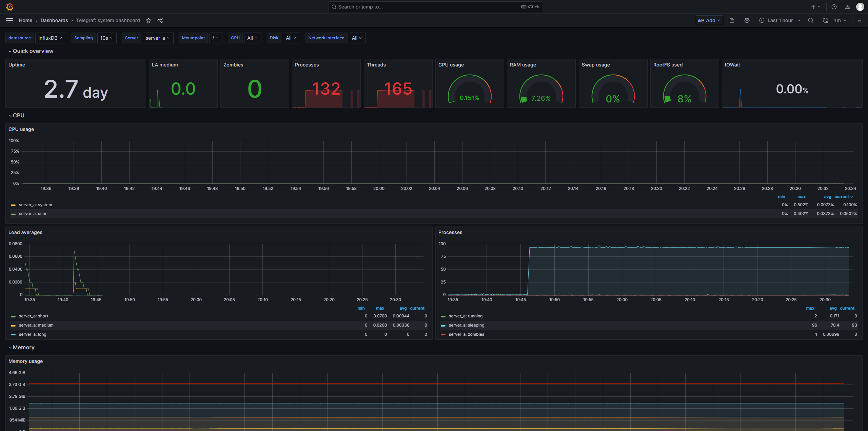Click the clock icon in time picker
Image resolution: width=868 pixels, height=431 pixels.
762,20
